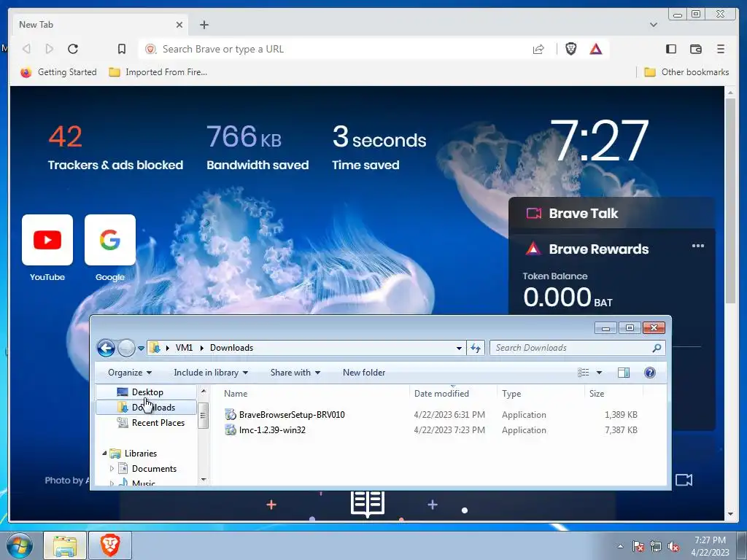
Task: Open the Share with menu
Action: click(x=295, y=373)
